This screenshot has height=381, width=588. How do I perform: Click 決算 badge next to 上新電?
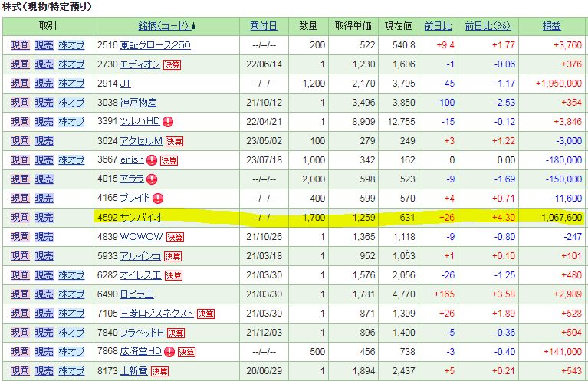point(159,371)
